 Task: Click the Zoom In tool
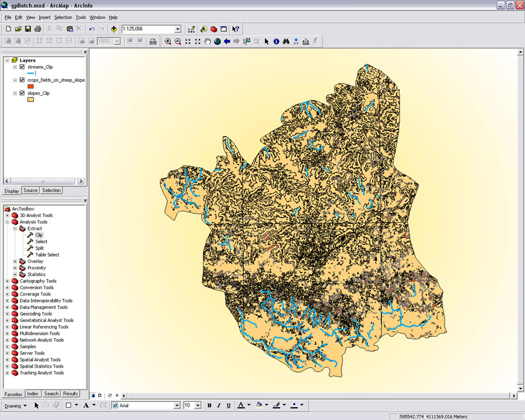coord(168,41)
